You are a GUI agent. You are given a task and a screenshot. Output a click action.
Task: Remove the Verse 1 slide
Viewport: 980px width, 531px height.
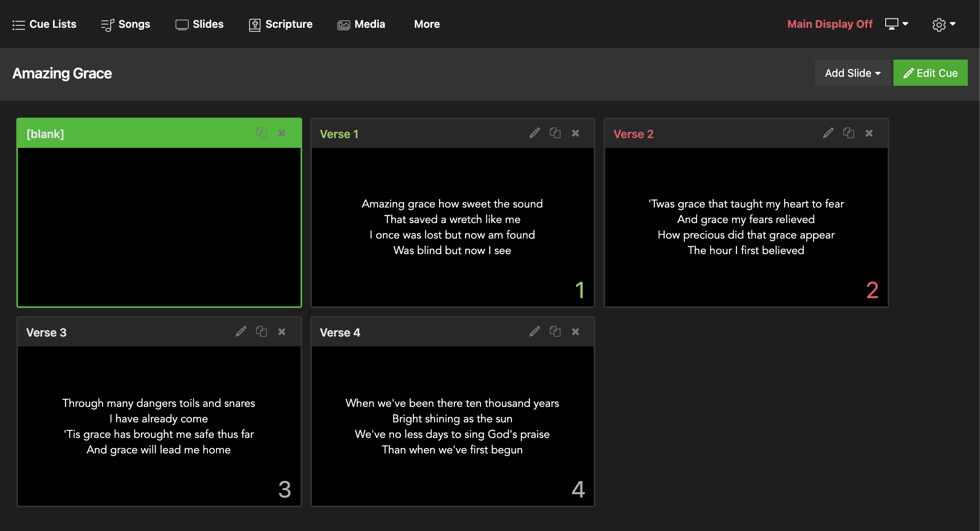575,133
